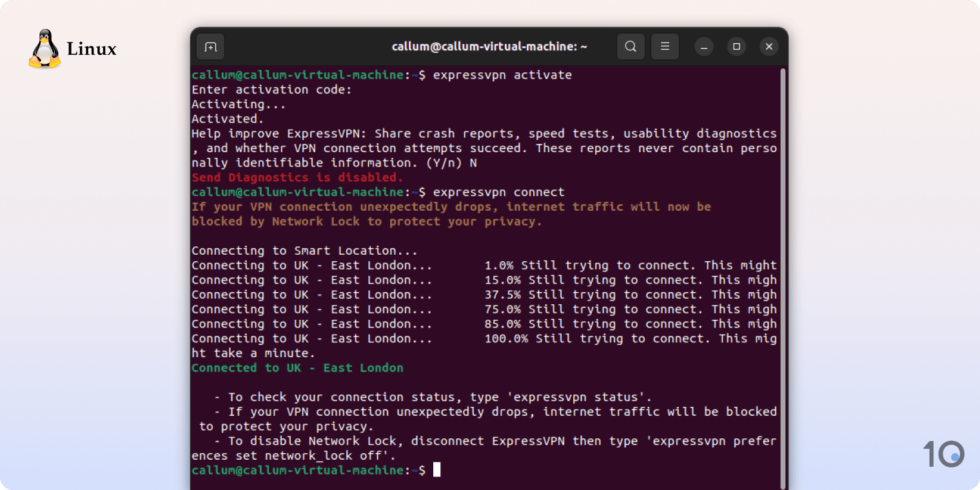This screenshot has width=980, height=490.
Task: Maximize the terminal window
Action: (736, 46)
